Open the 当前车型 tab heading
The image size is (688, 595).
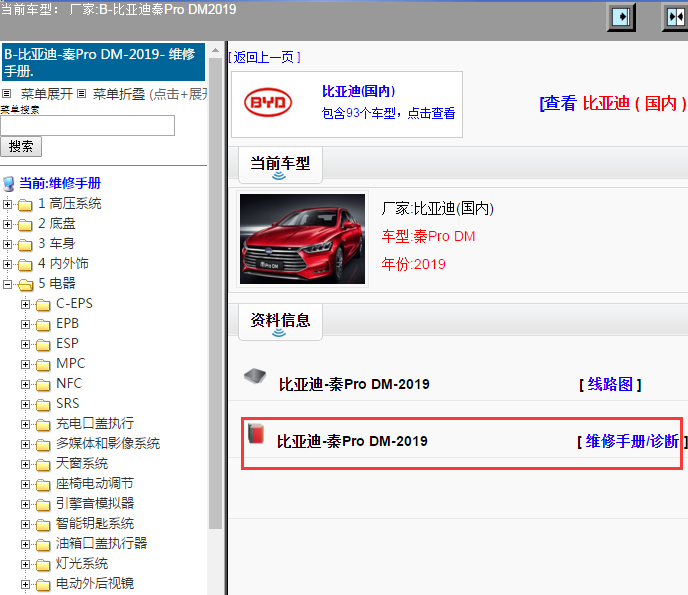(280, 165)
